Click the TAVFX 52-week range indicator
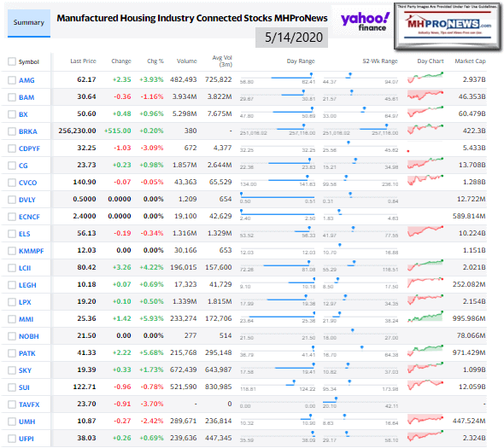This screenshot has height=448, width=504. tap(360, 403)
